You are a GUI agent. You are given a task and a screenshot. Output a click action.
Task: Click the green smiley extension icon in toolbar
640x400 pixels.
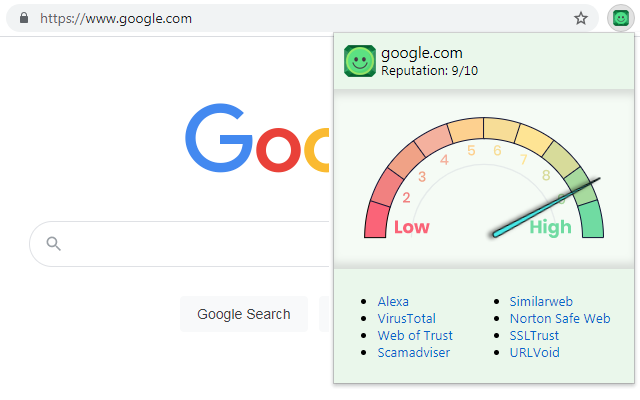tap(620, 18)
